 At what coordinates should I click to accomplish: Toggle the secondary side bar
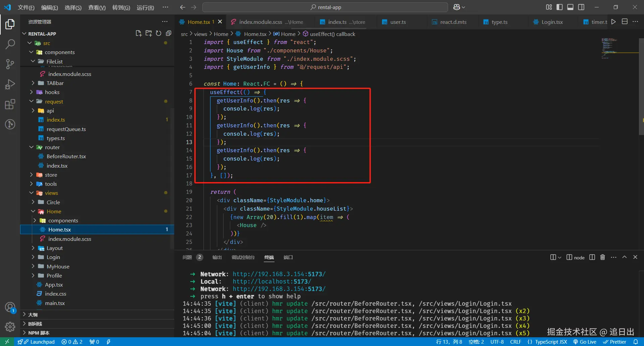point(581,7)
